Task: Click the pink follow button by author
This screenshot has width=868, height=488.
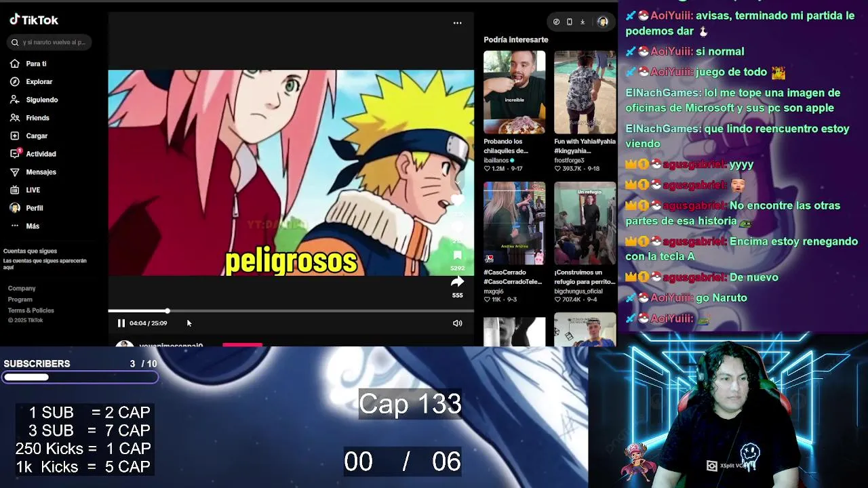Action: coord(242,345)
